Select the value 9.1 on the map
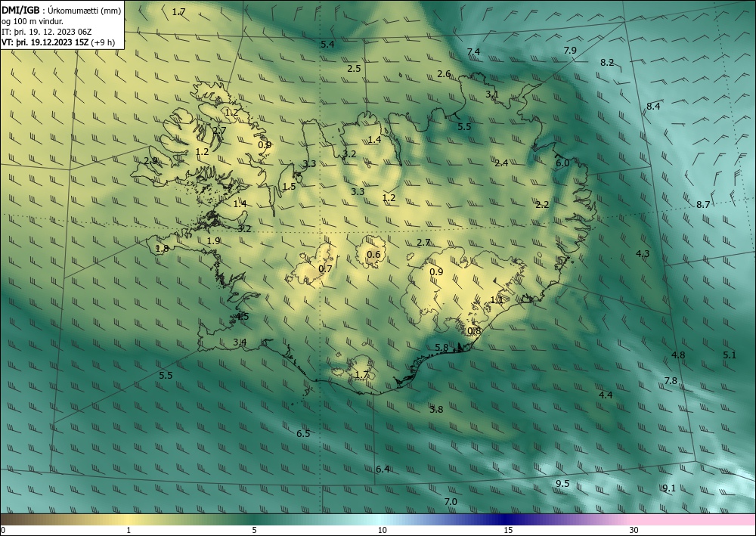The height and width of the screenshot is (536, 756). coord(669,488)
